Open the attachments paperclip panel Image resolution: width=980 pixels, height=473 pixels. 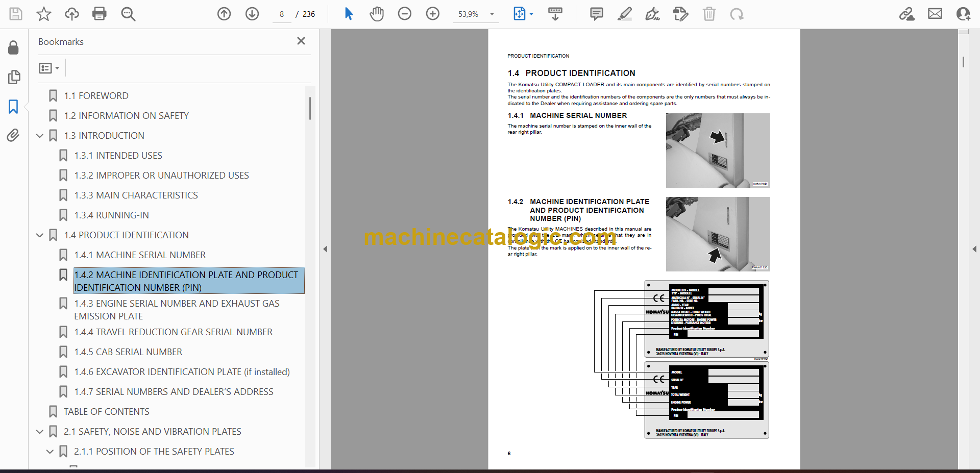14,135
